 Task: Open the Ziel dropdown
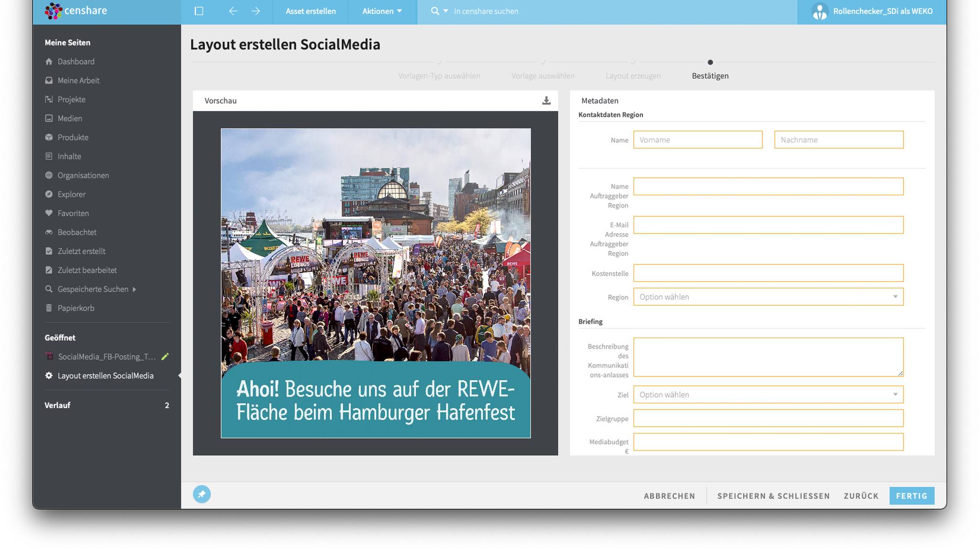click(768, 395)
